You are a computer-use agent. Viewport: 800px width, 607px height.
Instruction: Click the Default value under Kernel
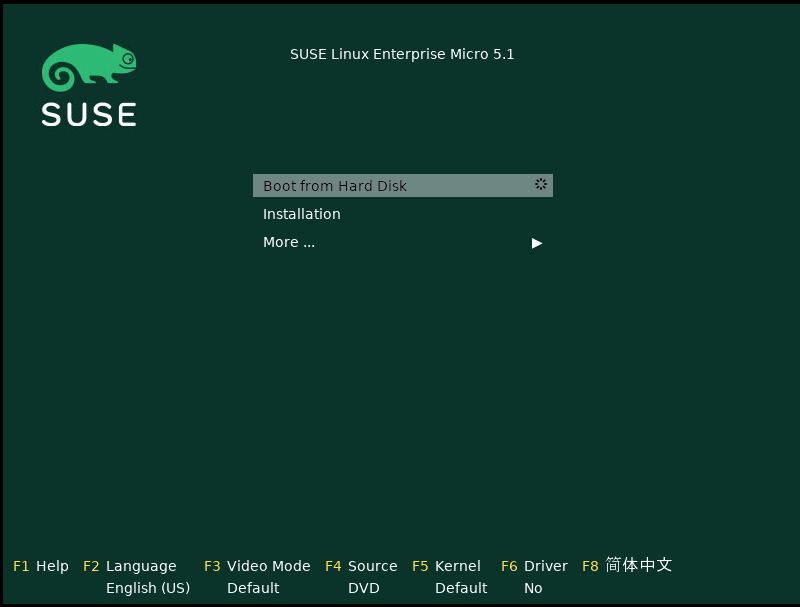click(x=461, y=588)
